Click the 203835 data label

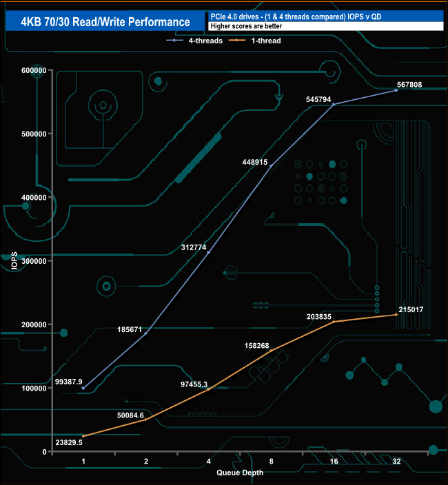point(318,317)
